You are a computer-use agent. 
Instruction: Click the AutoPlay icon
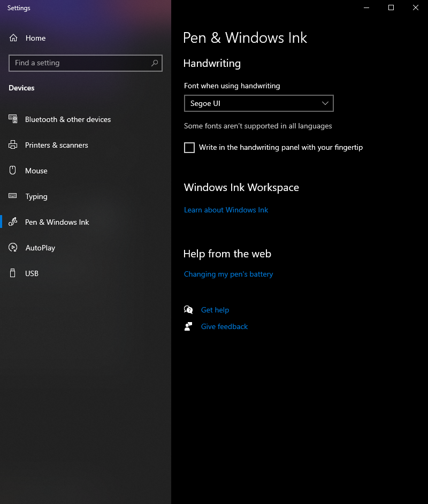pyautogui.click(x=13, y=247)
